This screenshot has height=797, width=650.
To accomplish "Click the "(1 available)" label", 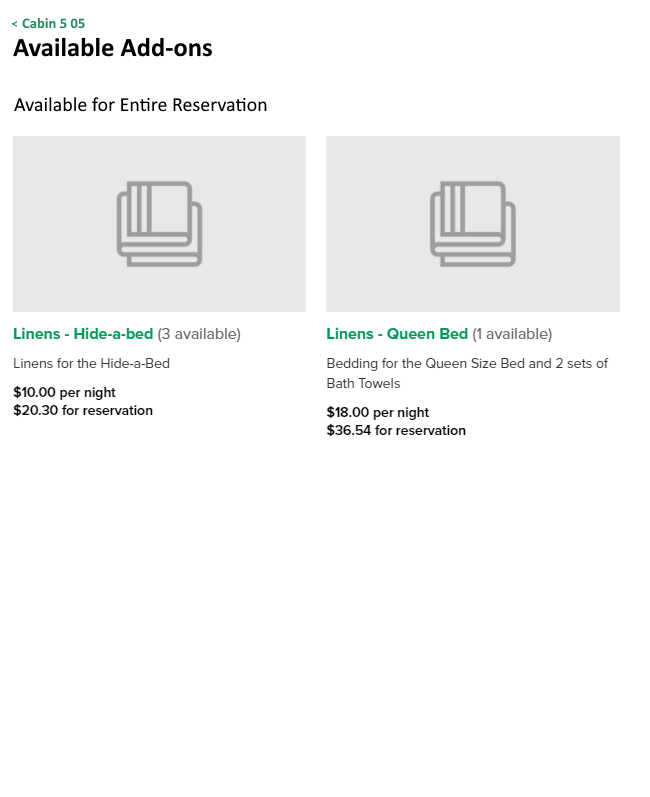I will pos(512,334).
